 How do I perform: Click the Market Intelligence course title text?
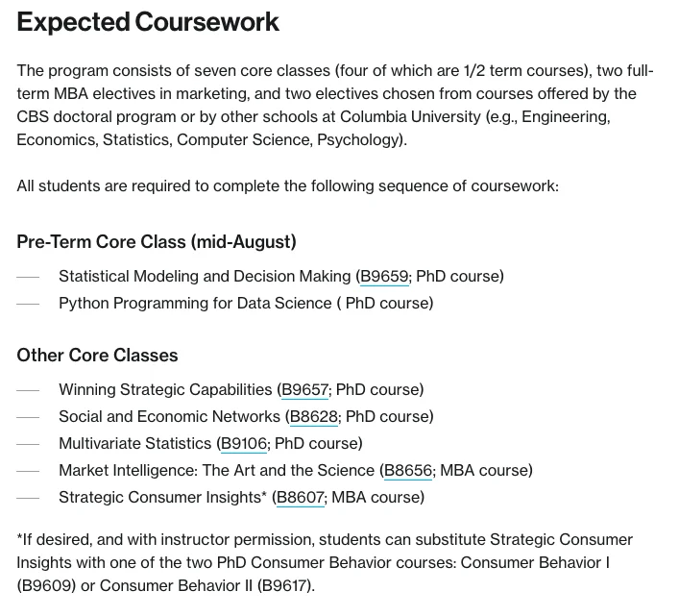(216, 471)
